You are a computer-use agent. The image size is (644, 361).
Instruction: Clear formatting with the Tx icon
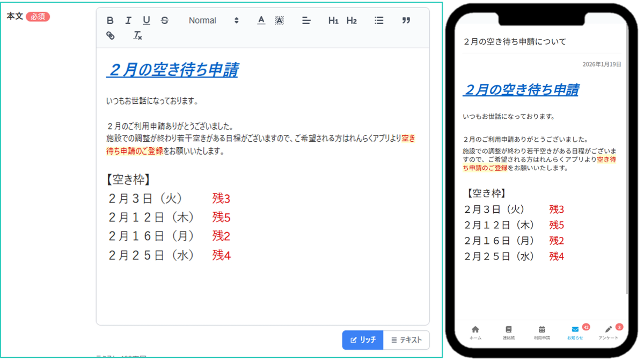click(x=137, y=37)
